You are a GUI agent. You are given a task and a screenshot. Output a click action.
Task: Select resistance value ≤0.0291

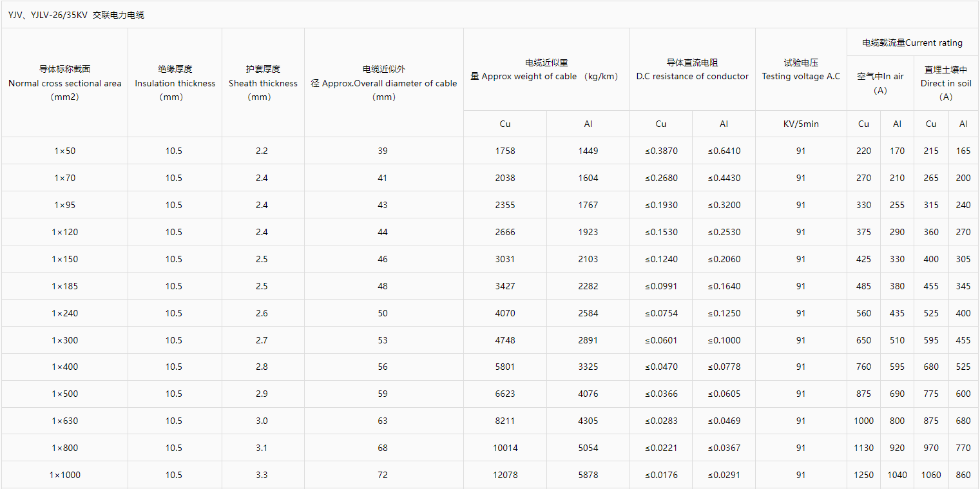724,475
